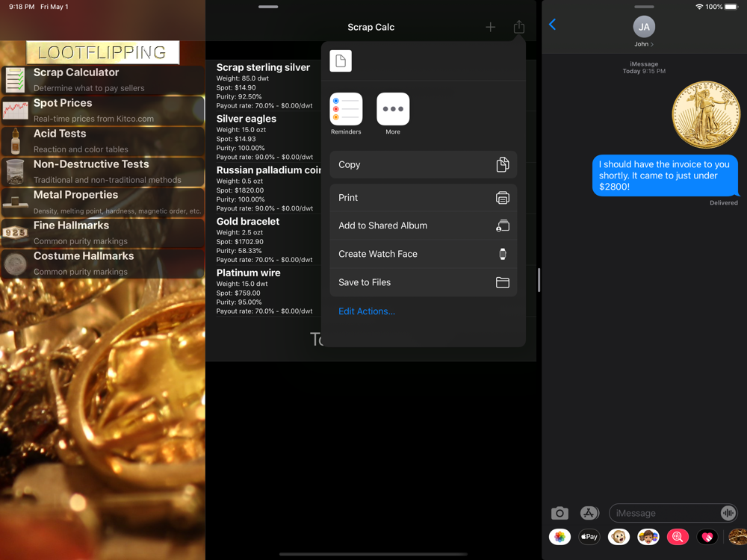Choose Add to Shared Album
The image size is (747, 560).
coord(423,225)
